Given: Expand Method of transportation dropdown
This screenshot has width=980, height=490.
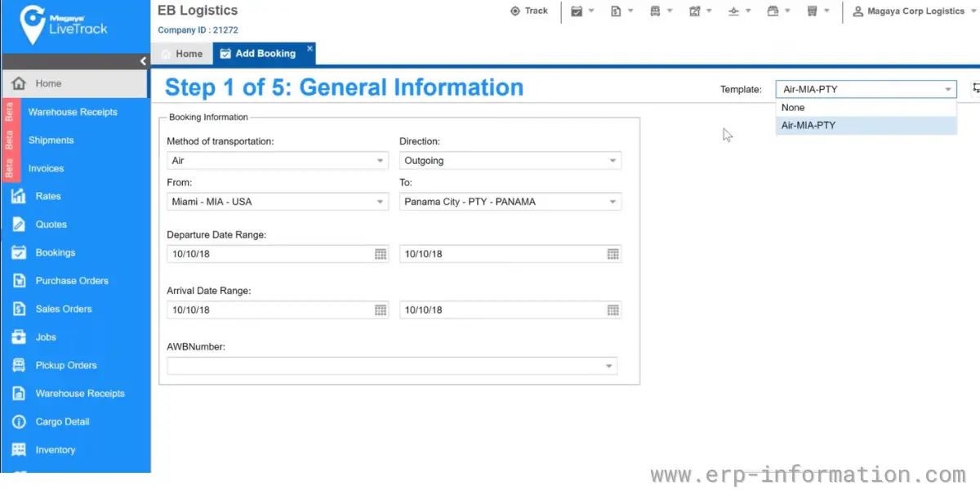Looking at the screenshot, I should (278, 161).
